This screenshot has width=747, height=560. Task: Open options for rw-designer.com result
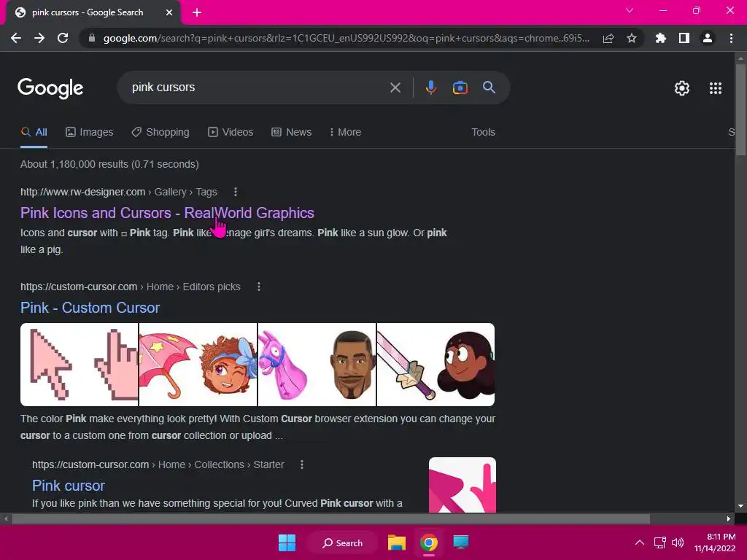[x=236, y=192]
